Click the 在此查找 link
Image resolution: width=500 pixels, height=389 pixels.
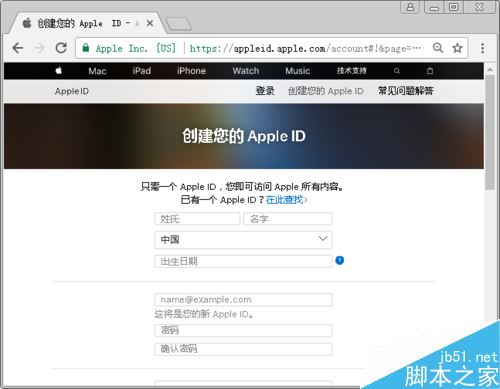coord(286,200)
